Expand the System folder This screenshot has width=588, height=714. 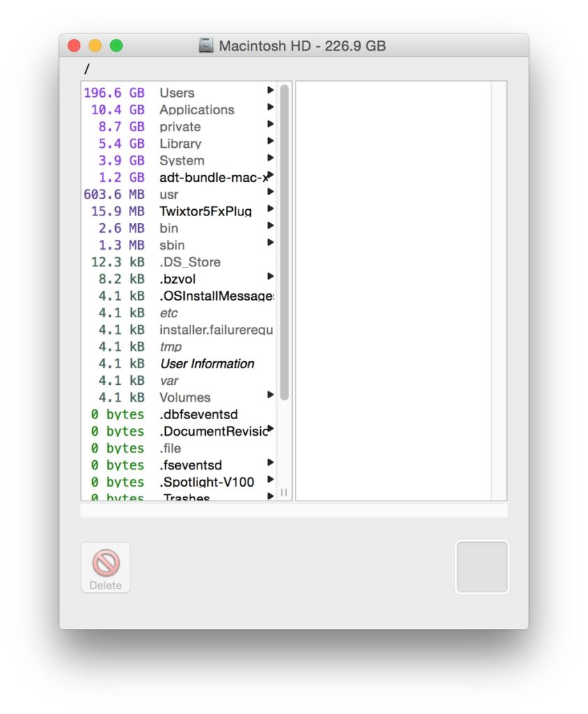[271, 160]
